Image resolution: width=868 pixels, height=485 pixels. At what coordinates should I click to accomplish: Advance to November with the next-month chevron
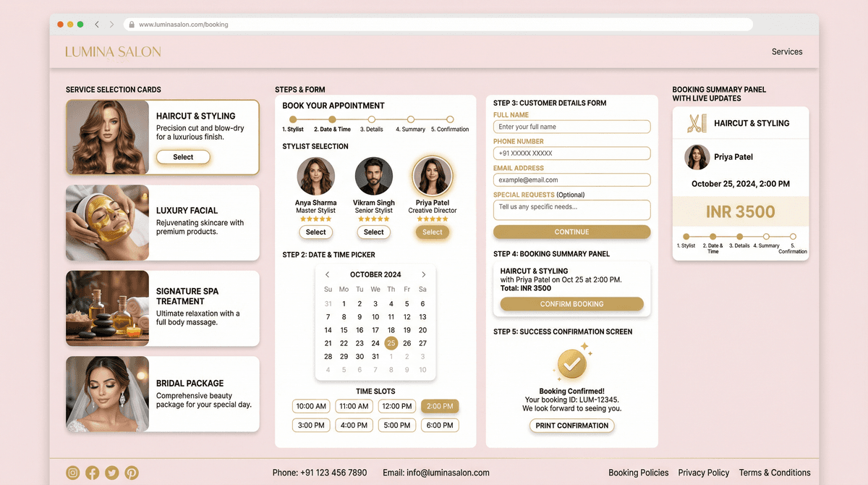[423, 274]
